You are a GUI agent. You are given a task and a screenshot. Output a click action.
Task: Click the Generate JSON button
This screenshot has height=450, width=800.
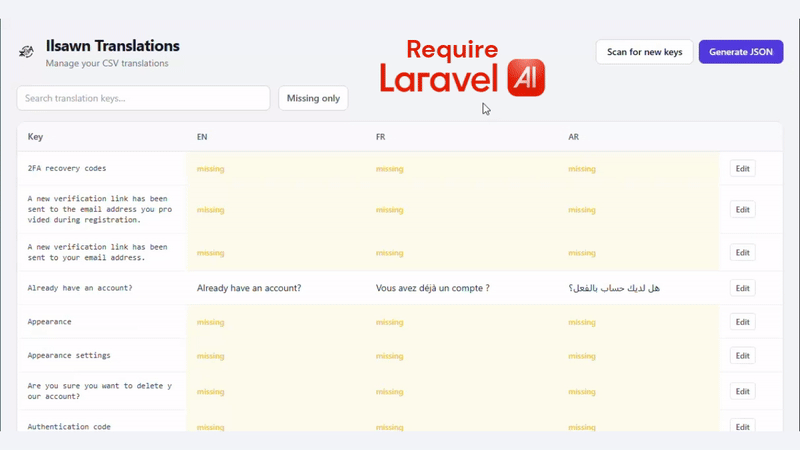pos(741,52)
